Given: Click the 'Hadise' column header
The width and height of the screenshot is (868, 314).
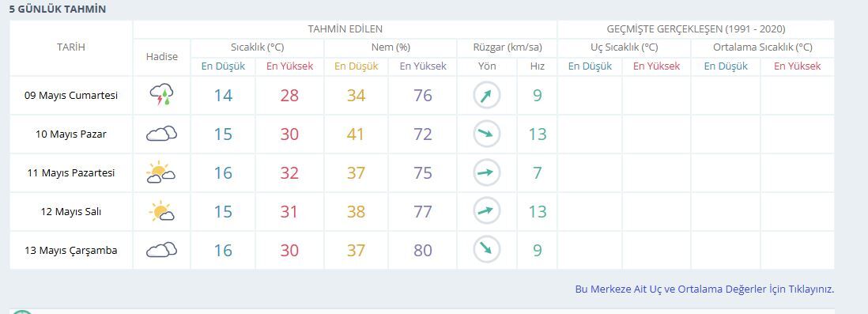Looking at the screenshot, I should [x=161, y=56].
